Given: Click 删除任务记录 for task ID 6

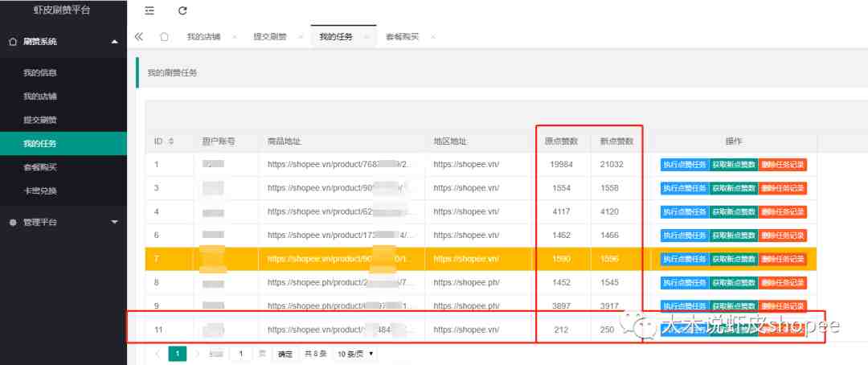Looking at the screenshot, I should pos(782,236).
